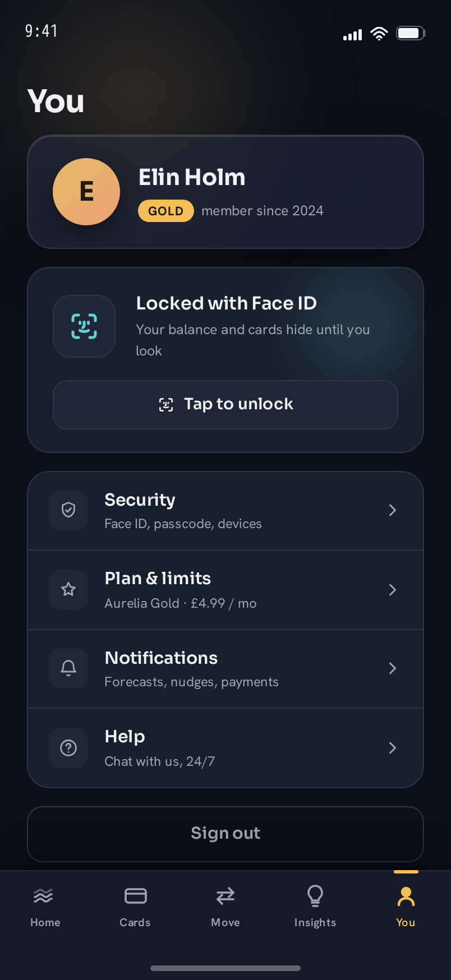Tap the Tap to unlock button
Screen dimensions: 451x980
tap(225, 405)
